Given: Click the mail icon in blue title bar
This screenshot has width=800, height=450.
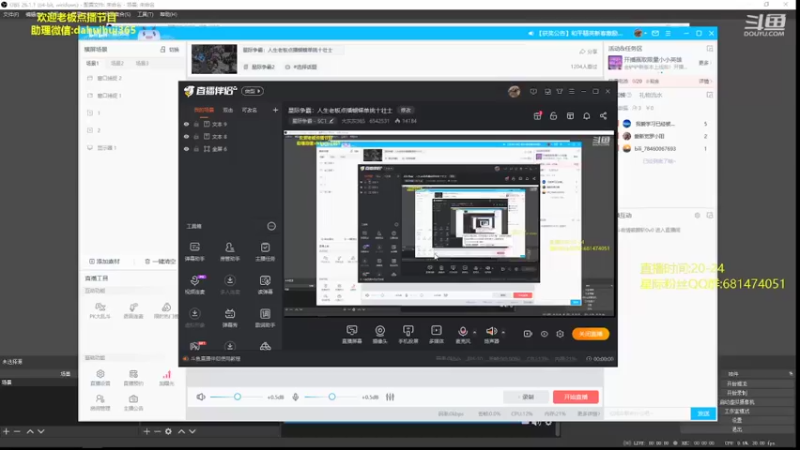Looking at the screenshot, I should pos(655,33).
